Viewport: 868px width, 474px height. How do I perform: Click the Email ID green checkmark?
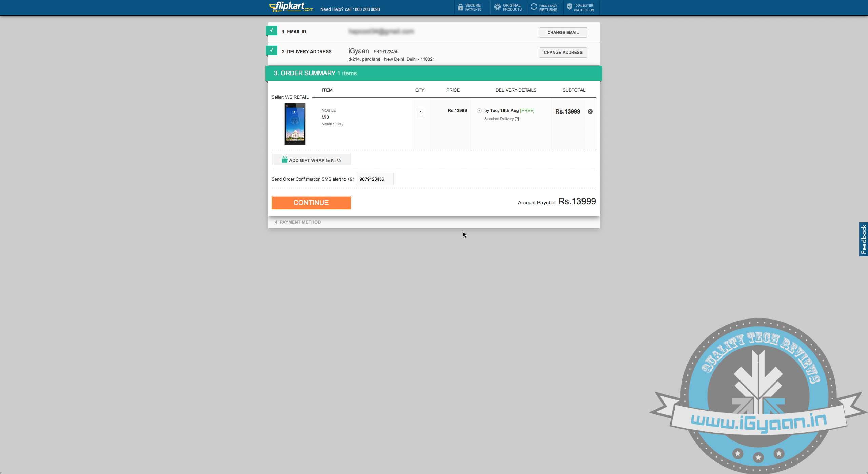[x=272, y=30]
